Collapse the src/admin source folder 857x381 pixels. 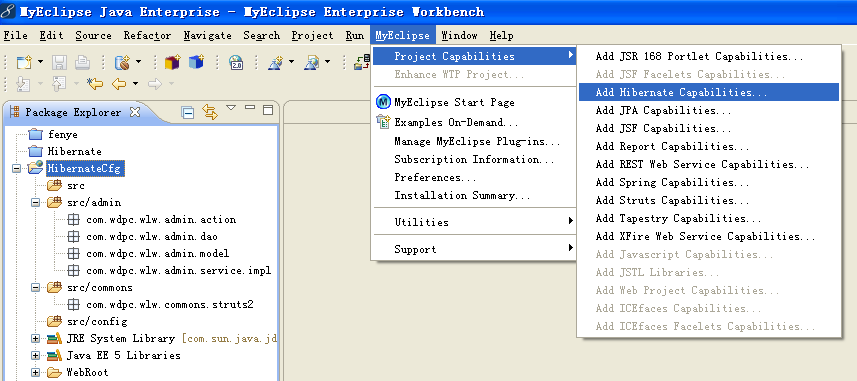[36, 202]
